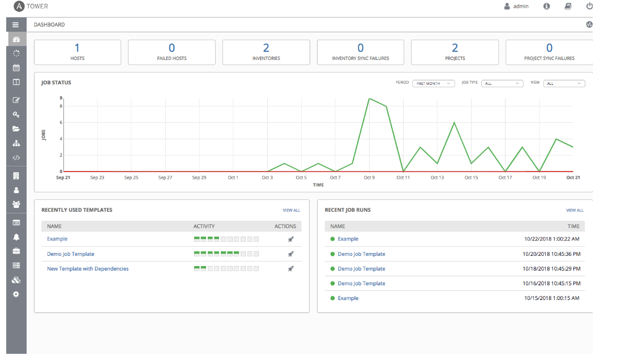Viewport: 621px width, 364px height.
Task: Click the Oct 21 axis label
Action: 573,177
